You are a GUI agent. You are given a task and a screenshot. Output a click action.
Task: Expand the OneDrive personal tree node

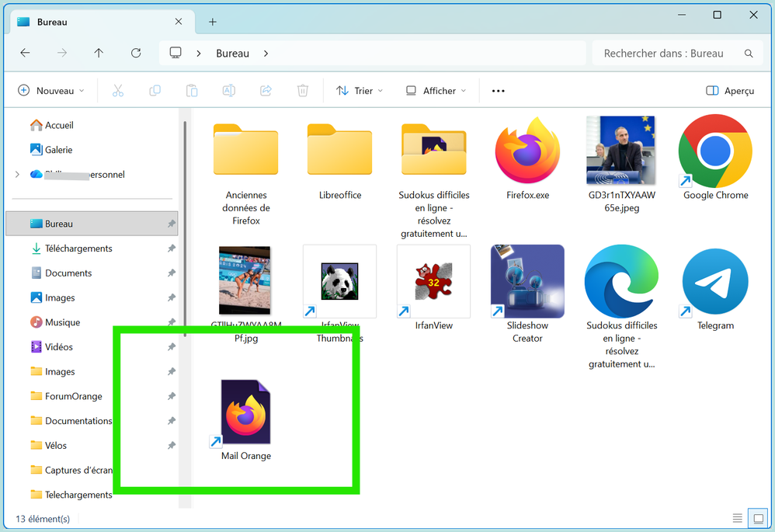(17, 175)
